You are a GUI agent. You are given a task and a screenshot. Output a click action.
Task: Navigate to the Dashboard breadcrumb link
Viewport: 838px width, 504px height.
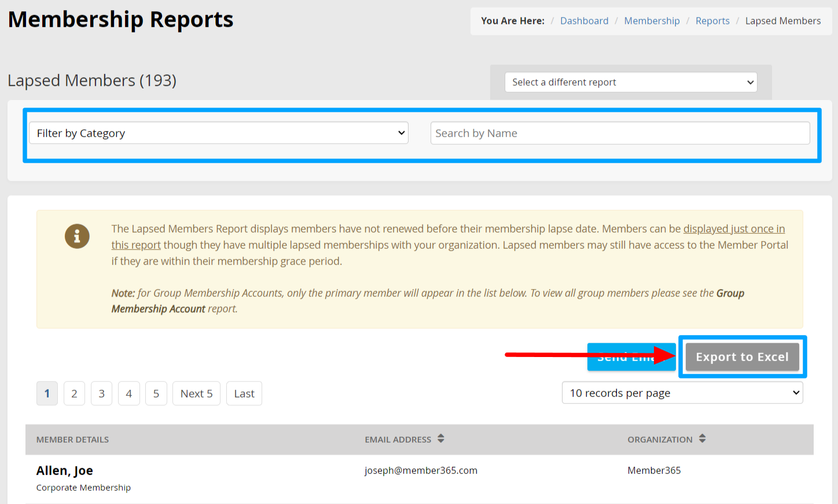(584, 20)
